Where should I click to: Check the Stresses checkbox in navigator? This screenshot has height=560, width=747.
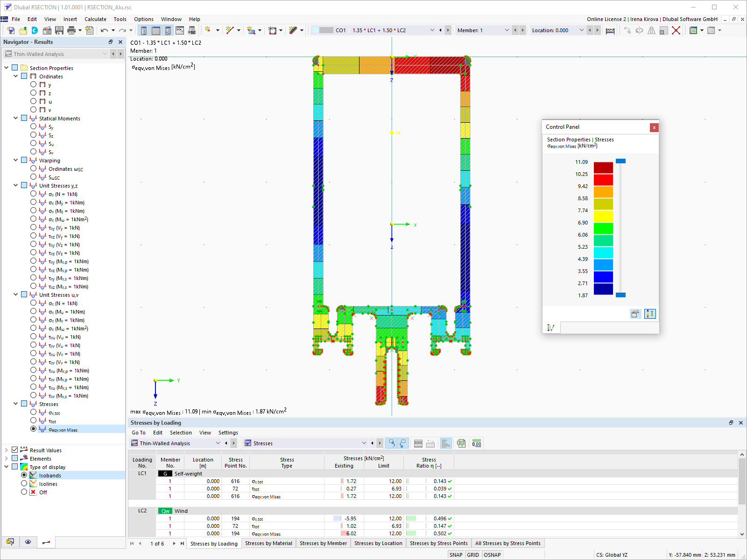24,403
